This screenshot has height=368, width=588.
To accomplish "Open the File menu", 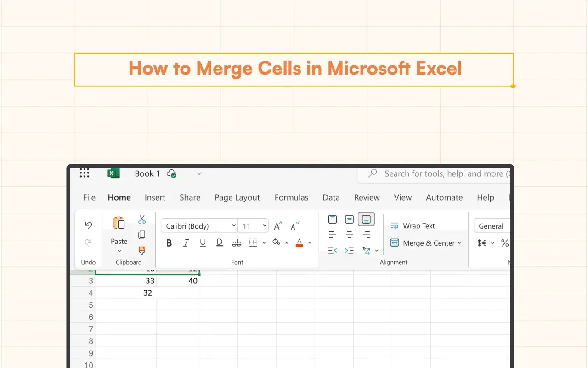I will pyautogui.click(x=89, y=197).
